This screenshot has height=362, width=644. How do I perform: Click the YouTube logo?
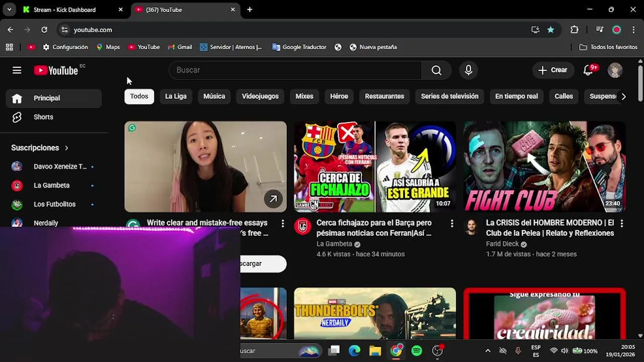56,70
